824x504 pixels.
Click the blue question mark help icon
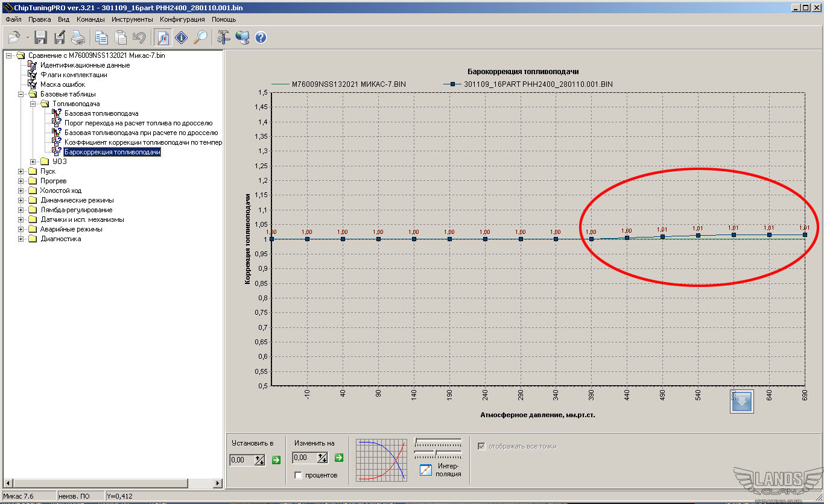point(261,38)
